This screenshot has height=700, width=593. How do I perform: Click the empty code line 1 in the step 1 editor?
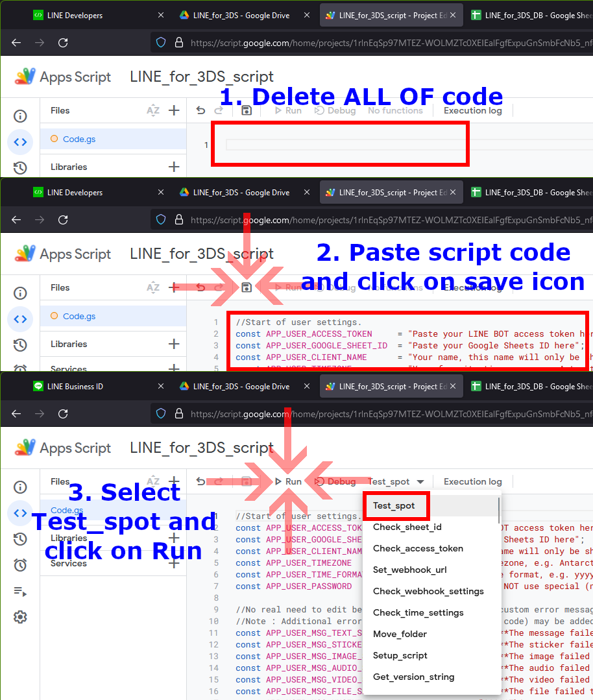[409, 145]
